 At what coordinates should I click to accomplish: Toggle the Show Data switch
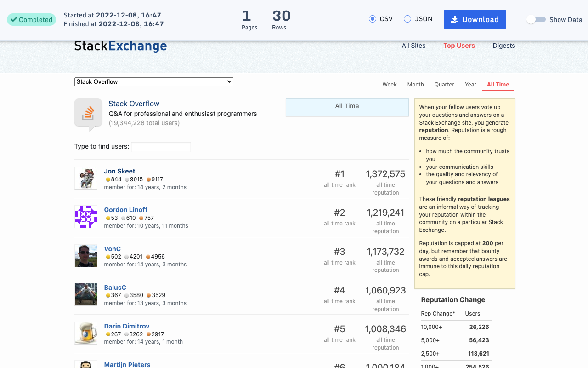tap(536, 19)
